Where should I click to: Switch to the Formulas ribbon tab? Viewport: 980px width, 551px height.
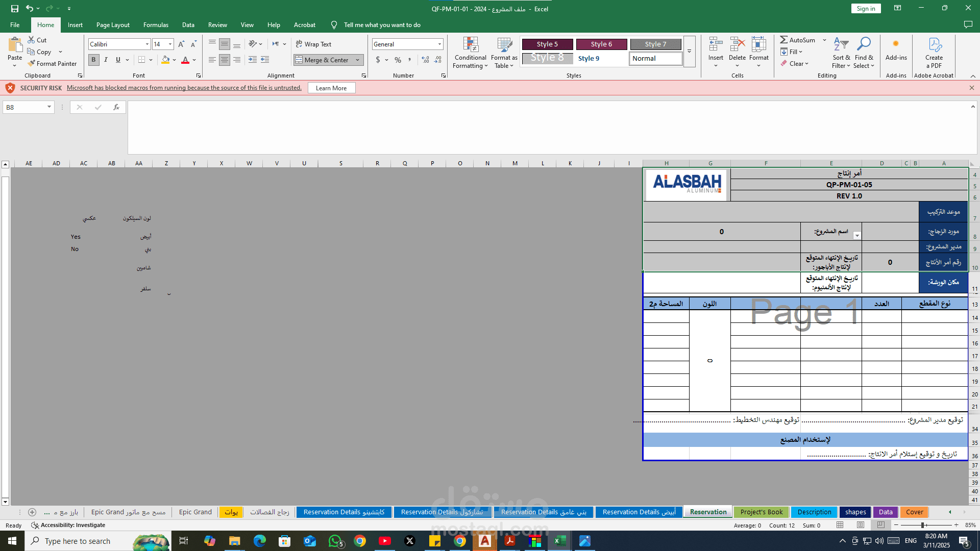click(156, 24)
